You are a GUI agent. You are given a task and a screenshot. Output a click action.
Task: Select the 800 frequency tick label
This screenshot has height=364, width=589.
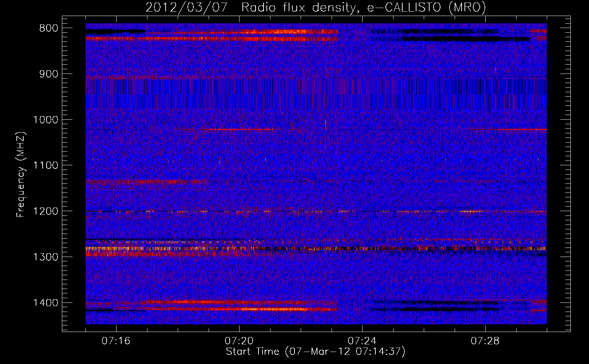tap(48, 28)
